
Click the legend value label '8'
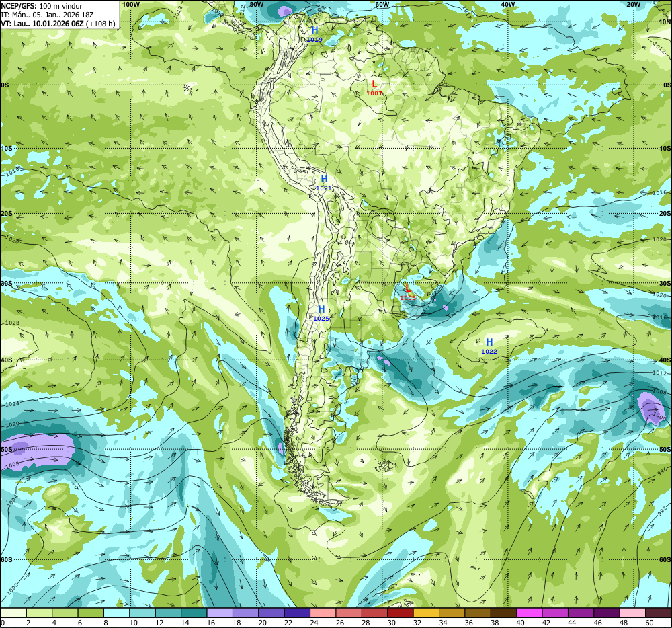pyautogui.click(x=106, y=623)
